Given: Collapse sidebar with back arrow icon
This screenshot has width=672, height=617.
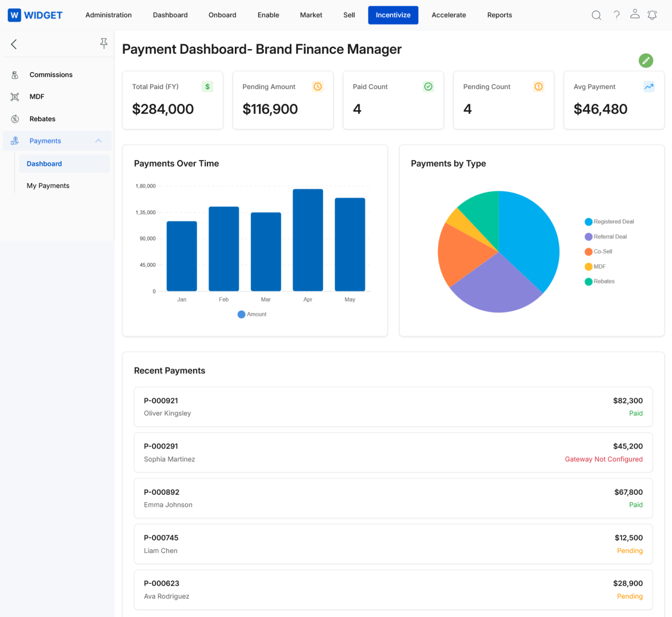Looking at the screenshot, I should click(x=14, y=44).
